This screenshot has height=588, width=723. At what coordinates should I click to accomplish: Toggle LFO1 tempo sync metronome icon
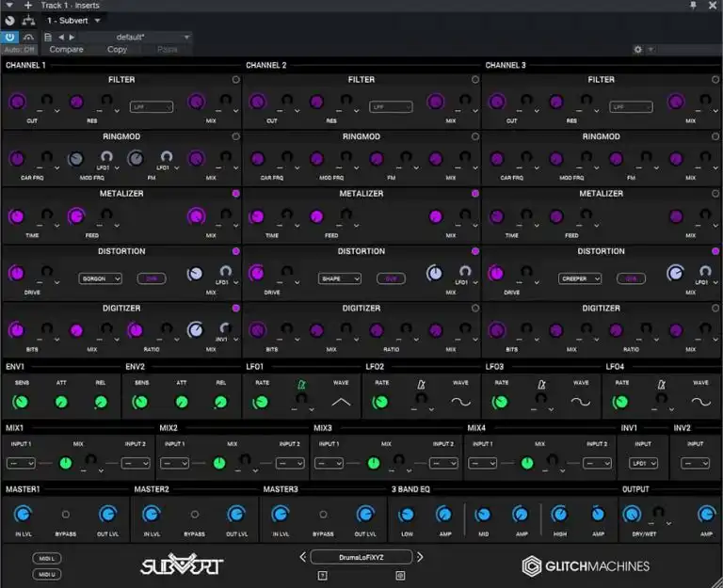[301, 384]
